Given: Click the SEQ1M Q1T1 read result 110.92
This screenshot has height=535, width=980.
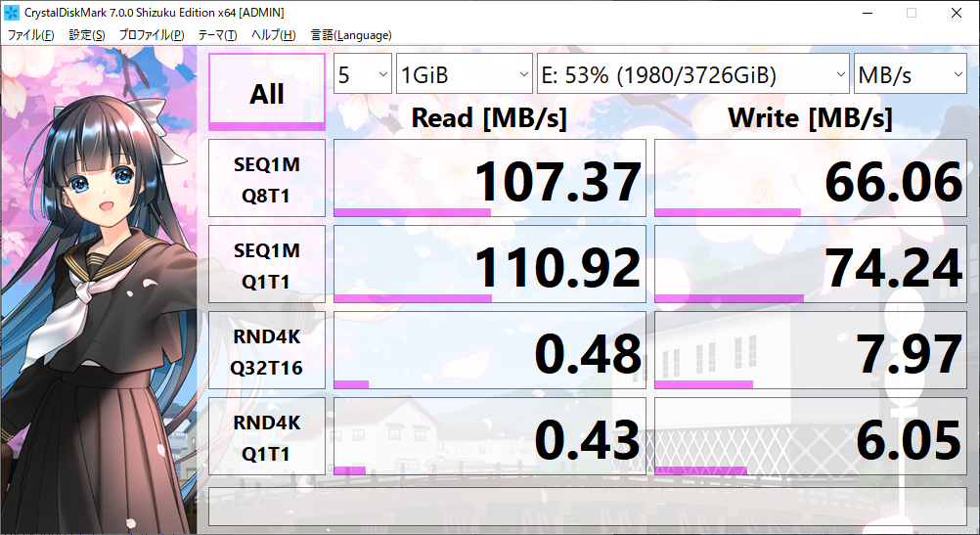Looking at the screenshot, I should pos(490,264).
